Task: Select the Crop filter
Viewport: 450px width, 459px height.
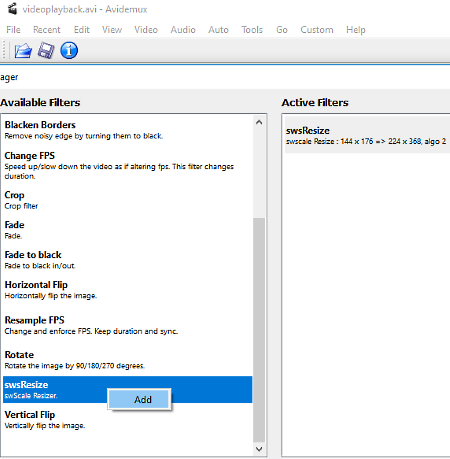Action: [127, 200]
